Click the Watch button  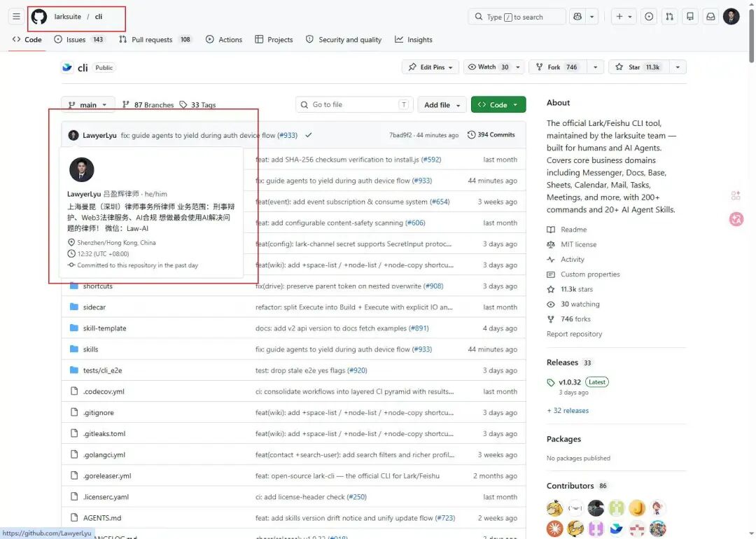point(488,67)
